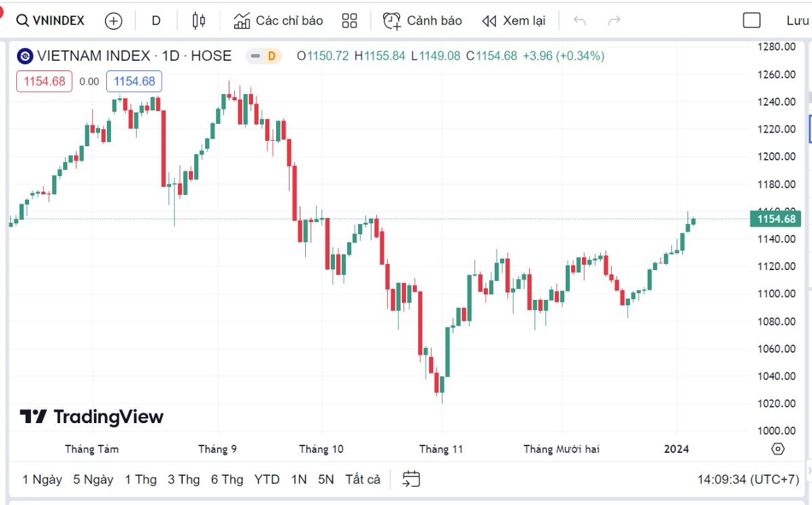Open the chart settings hexagon gear icon
812x505 pixels.
point(778,449)
